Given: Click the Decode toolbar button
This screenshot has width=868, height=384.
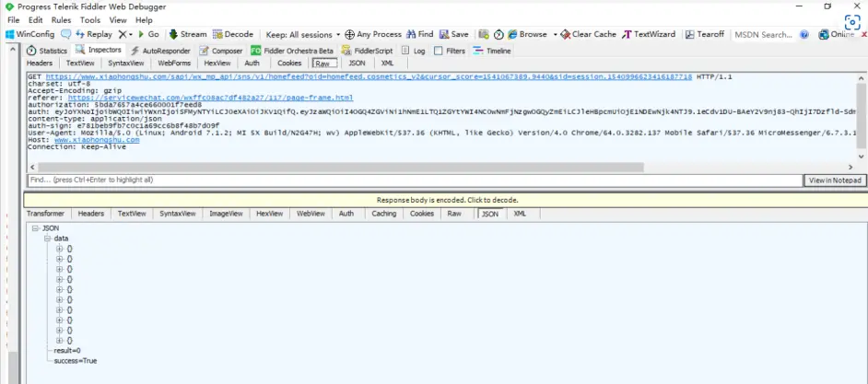Looking at the screenshot, I should pyautogui.click(x=233, y=34).
